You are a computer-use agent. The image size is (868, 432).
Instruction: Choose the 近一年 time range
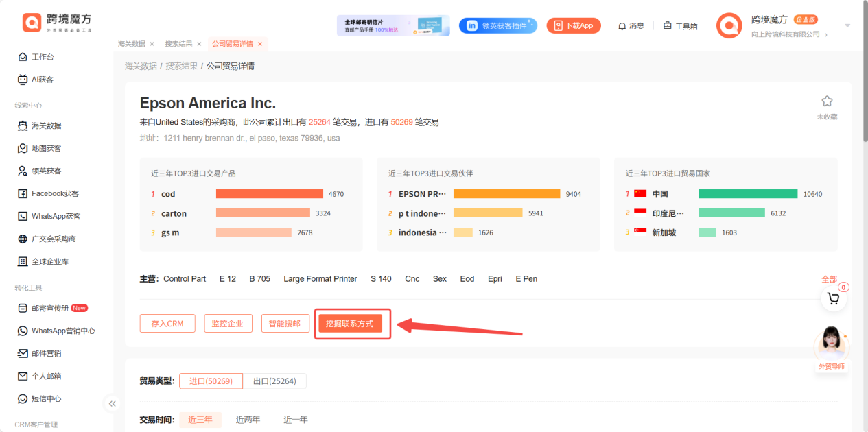pos(296,420)
